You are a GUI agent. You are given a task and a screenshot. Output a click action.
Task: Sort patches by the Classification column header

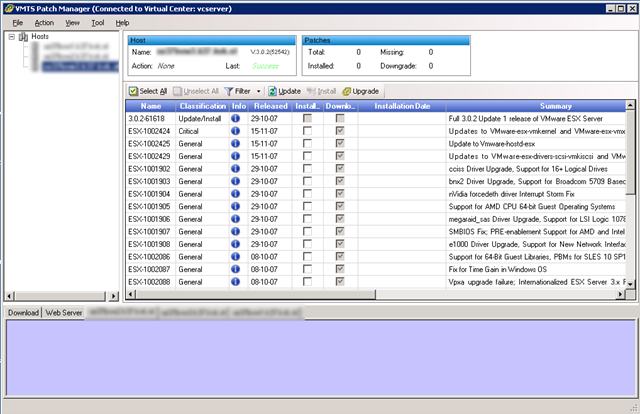click(202, 105)
